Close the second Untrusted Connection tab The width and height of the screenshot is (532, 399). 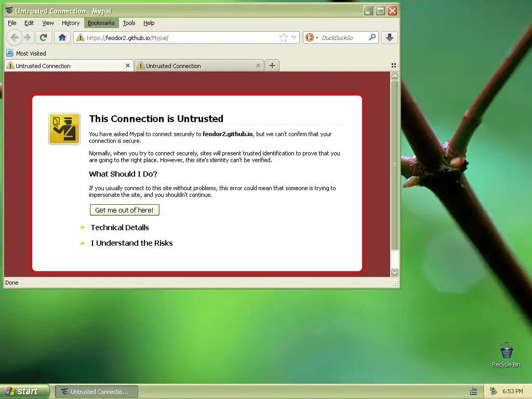tap(258, 65)
